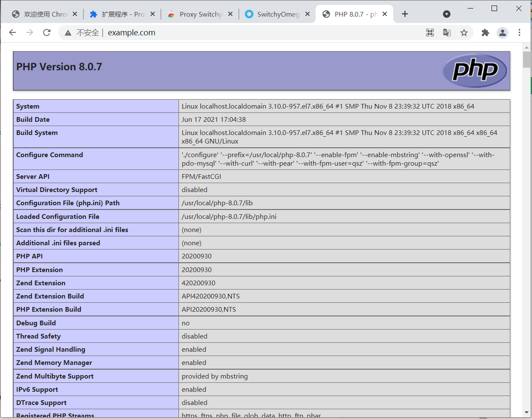Click the System row label

click(x=28, y=106)
